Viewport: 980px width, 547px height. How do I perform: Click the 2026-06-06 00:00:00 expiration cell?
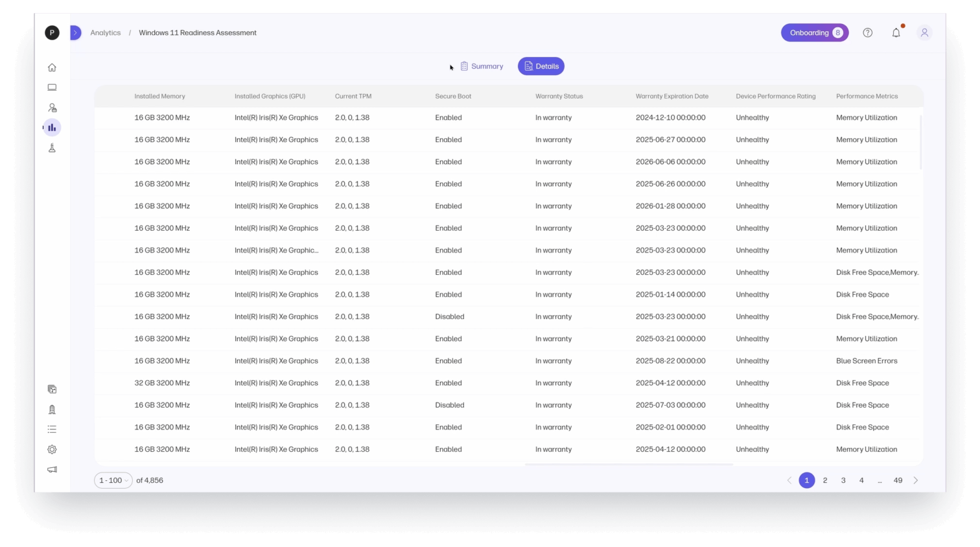[x=671, y=161]
